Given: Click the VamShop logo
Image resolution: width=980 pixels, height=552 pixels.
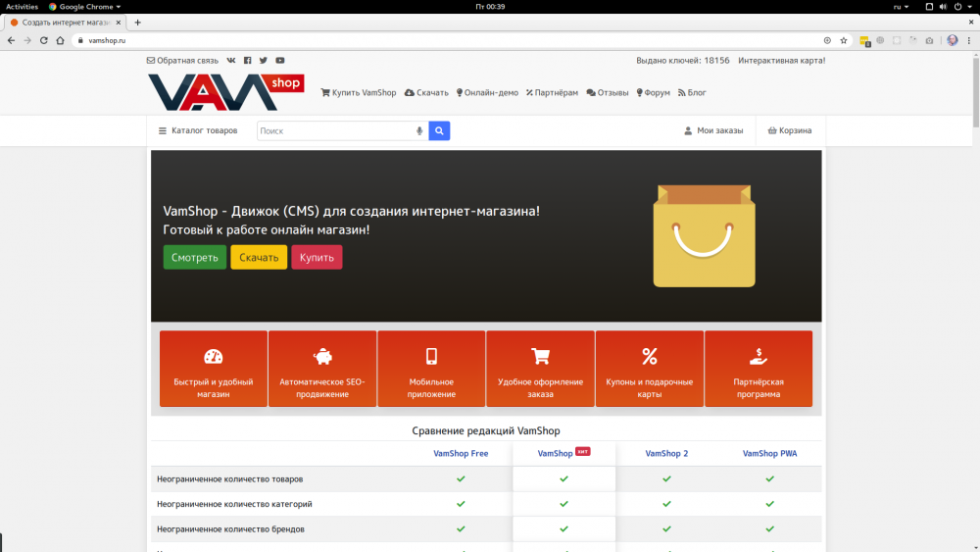Looking at the screenshot, I should 225,92.
